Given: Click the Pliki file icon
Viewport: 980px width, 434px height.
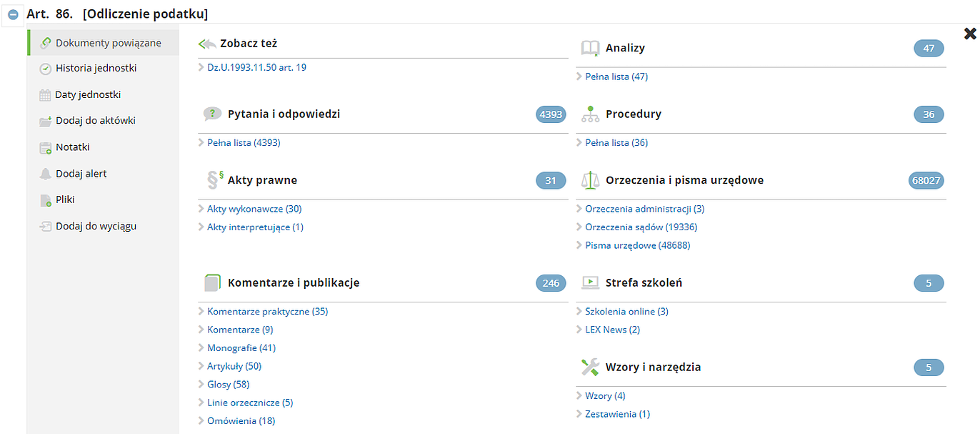Looking at the screenshot, I should point(45,200).
